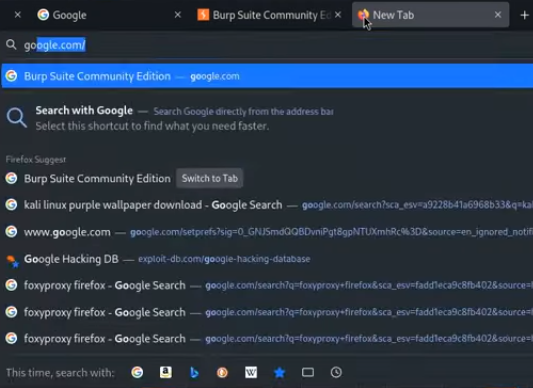The width and height of the screenshot is (533, 388).
Task: Search this time with Wikipedia icon
Action: click(x=251, y=372)
